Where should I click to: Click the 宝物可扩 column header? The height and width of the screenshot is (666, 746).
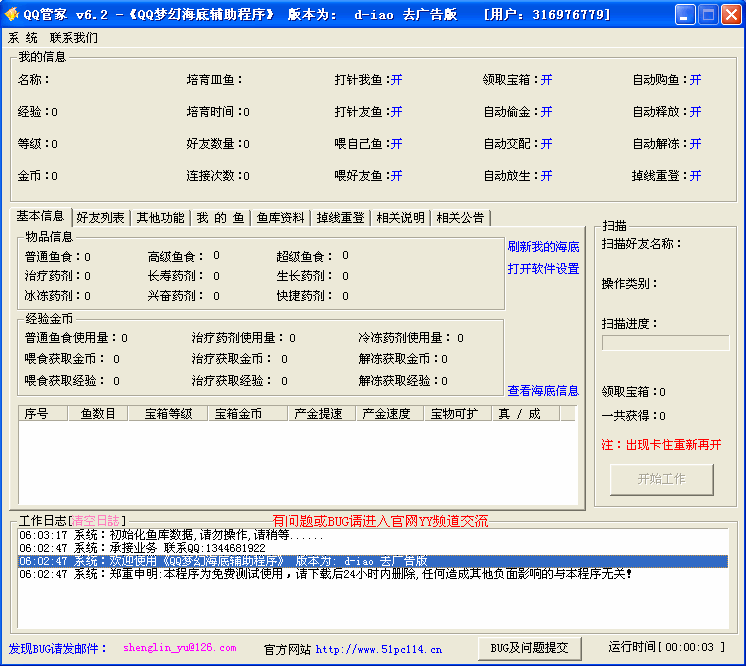[458, 414]
